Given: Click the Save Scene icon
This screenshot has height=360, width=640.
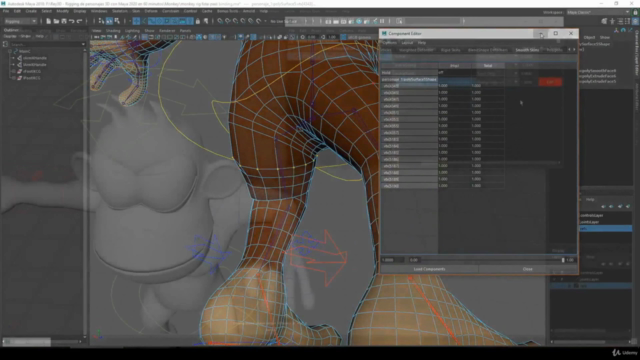Looking at the screenshot, I should pos(64,21).
